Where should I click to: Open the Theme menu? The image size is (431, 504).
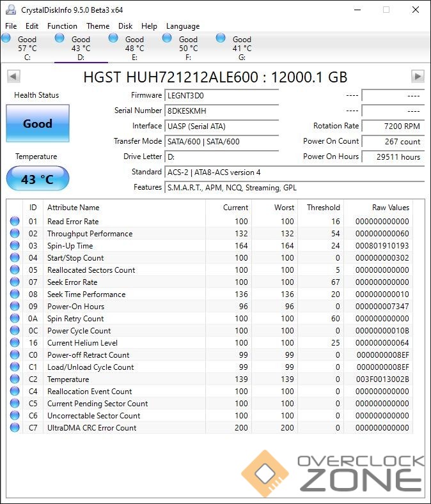tap(98, 26)
